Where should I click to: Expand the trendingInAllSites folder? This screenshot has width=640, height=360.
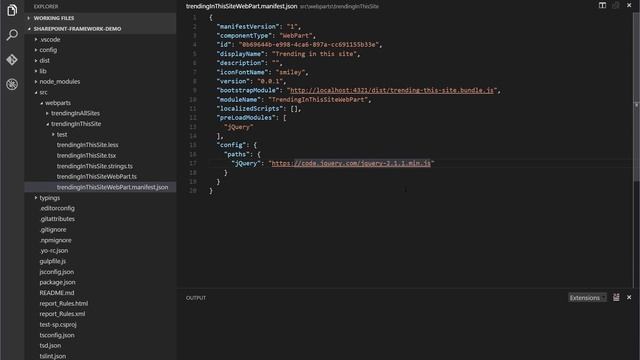75,113
